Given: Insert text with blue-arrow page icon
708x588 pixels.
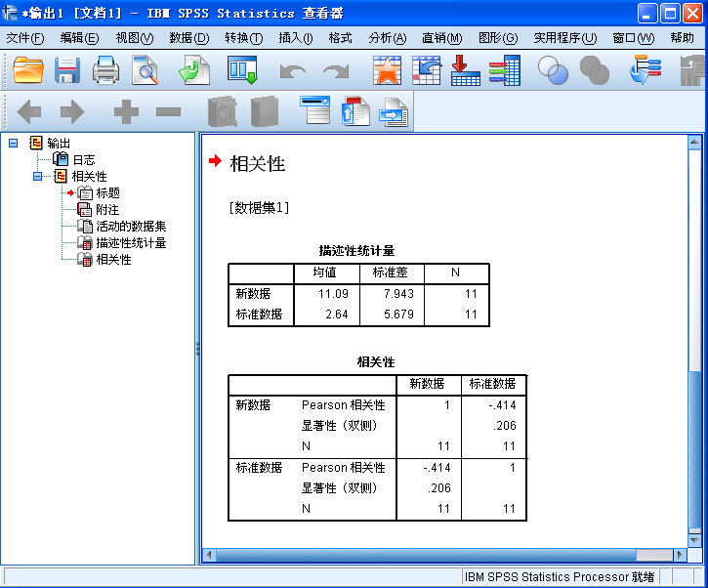Looking at the screenshot, I should pos(394,112).
